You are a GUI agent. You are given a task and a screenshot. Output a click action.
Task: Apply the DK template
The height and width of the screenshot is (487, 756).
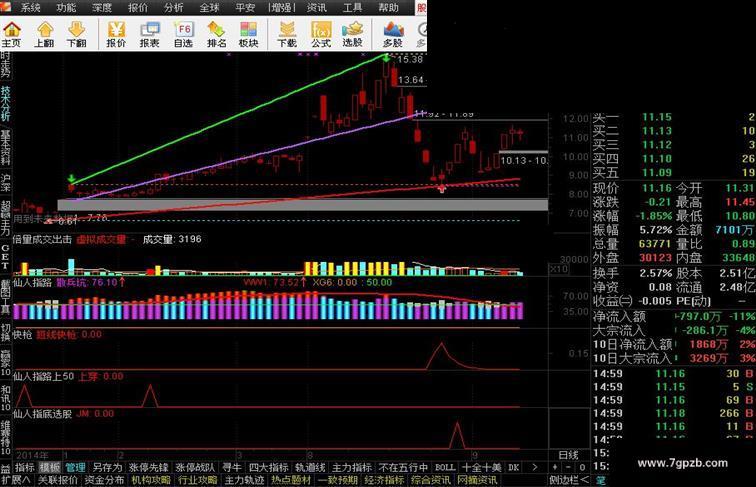point(513,467)
